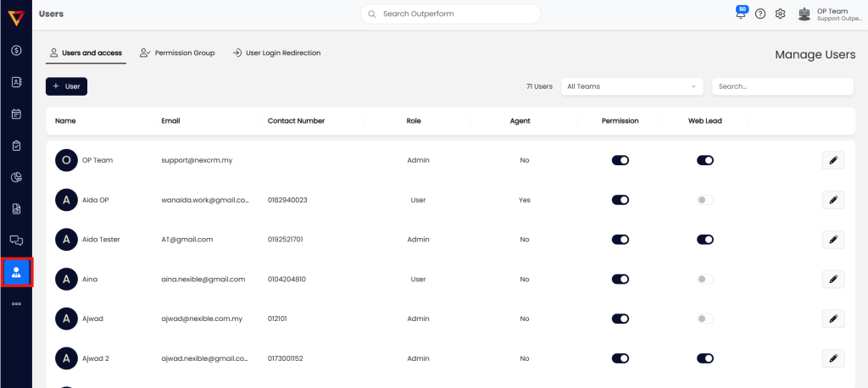Edit the Aida OP user with pencil icon
868x388 pixels.
pyautogui.click(x=832, y=200)
